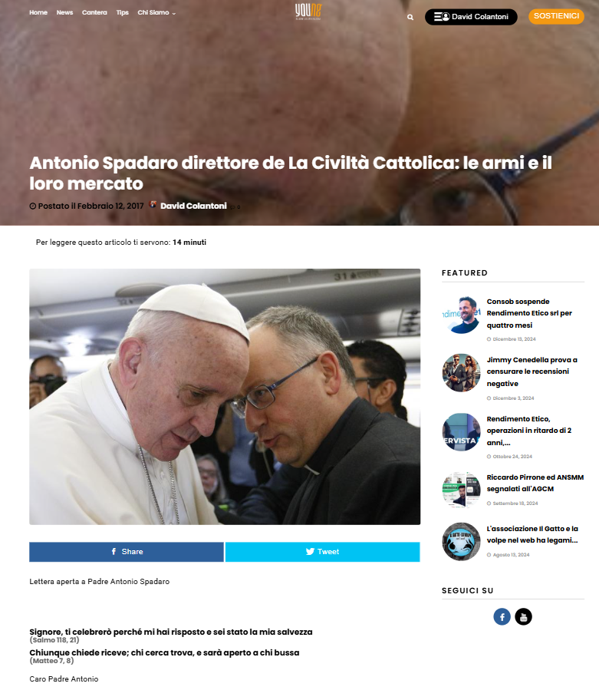
Task: Open Riccardo Pirrone ed ANSMM article
Action: 535,483
